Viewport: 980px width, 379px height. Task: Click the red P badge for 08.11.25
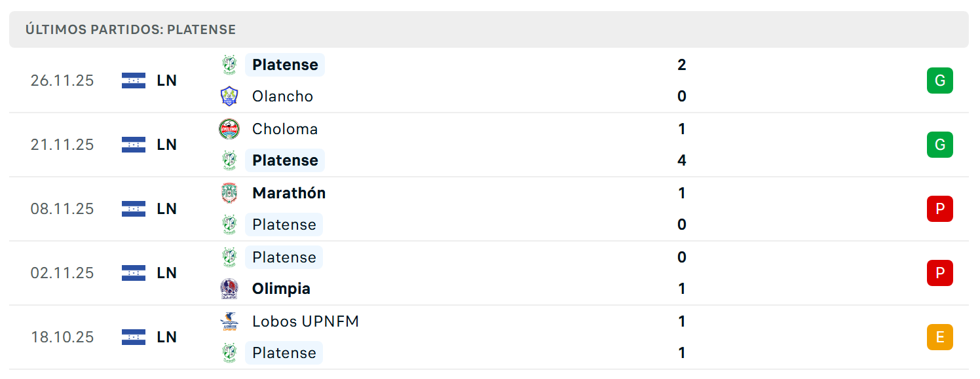(x=939, y=209)
